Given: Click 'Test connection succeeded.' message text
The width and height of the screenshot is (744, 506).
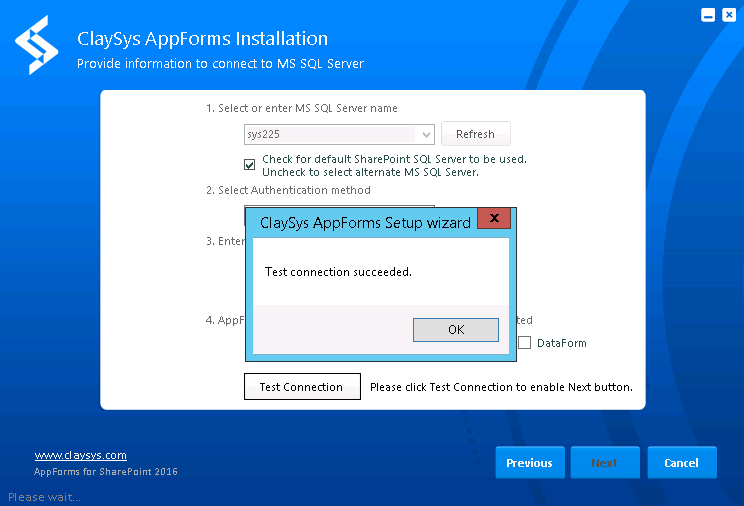Looking at the screenshot, I should coord(338,272).
